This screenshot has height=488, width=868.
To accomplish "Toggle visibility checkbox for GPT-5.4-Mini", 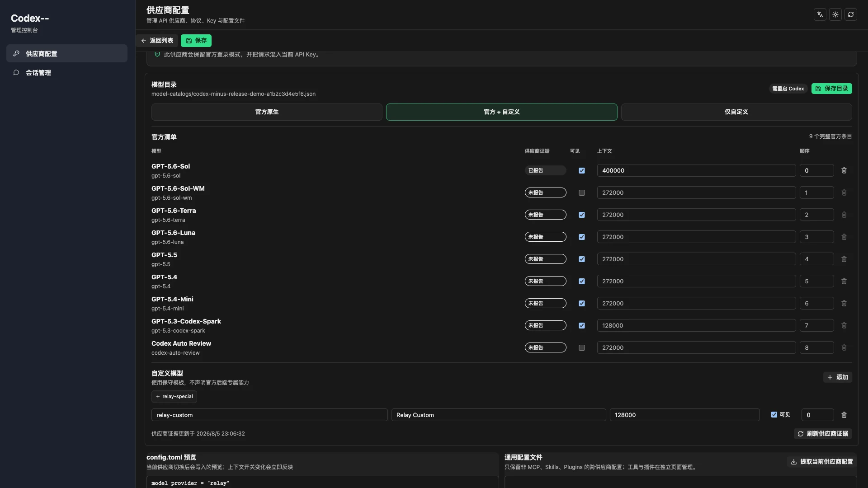I will click(582, 303).
